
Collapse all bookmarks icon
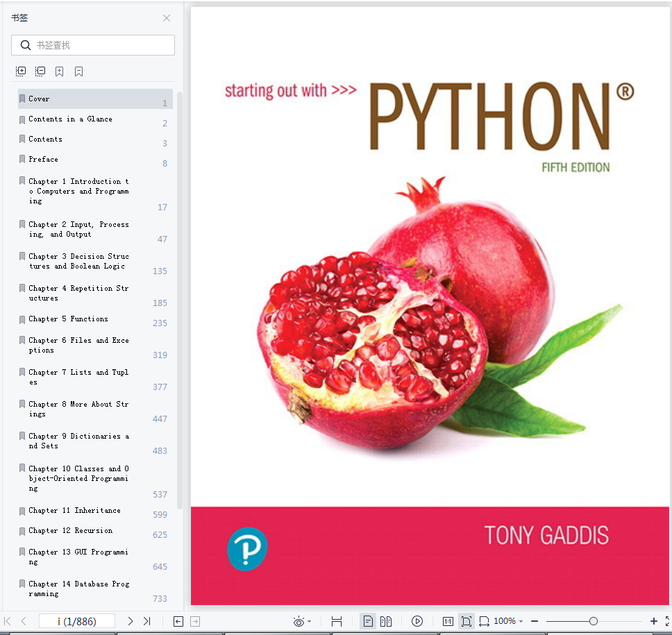click(40, 71)
